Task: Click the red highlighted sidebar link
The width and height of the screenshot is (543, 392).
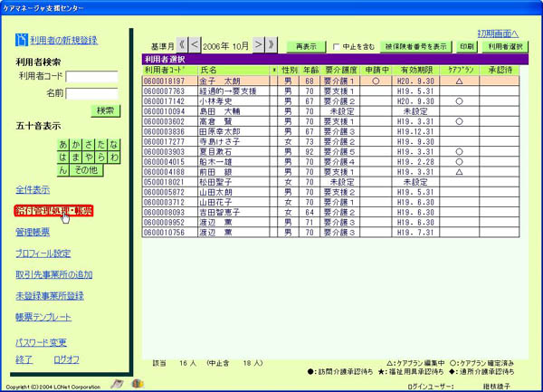Action: 53,211
